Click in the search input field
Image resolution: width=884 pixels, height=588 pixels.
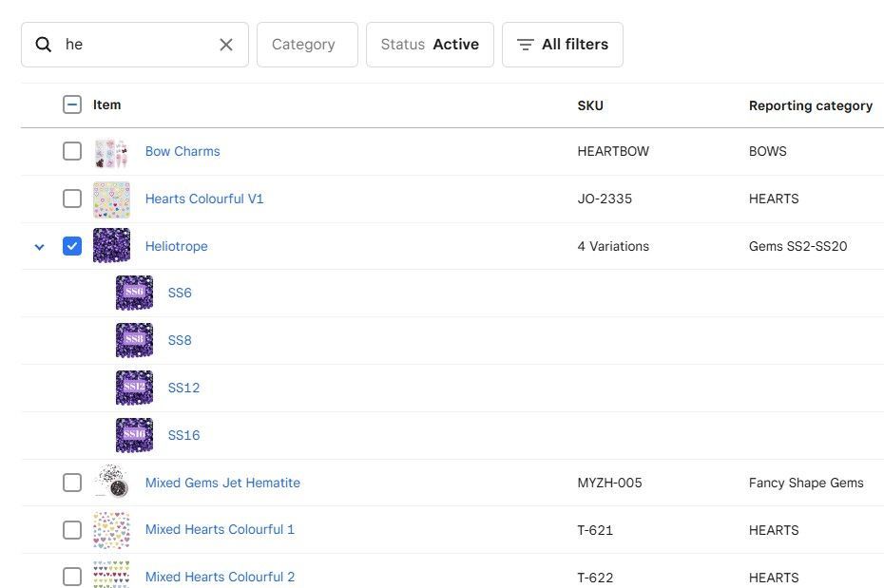[x=138, y=45]
